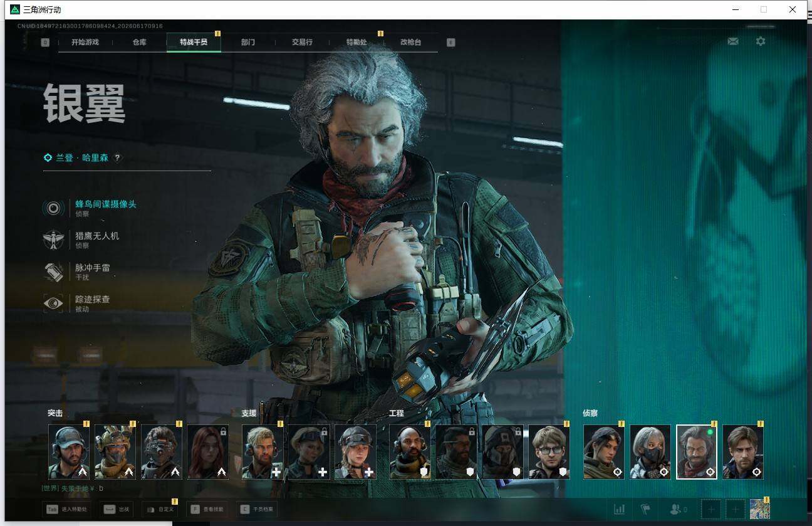Click the 突击 class label

(x=55, y=413)
